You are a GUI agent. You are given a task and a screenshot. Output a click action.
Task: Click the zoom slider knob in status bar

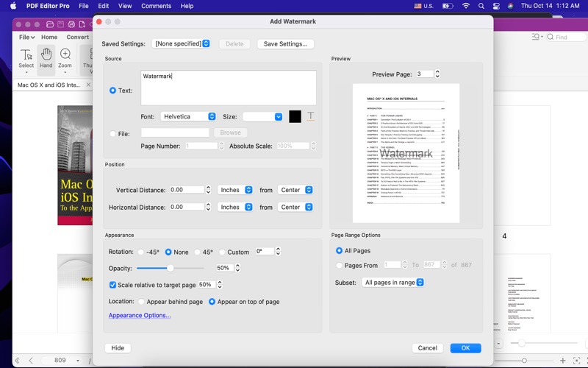pos(524,361)
